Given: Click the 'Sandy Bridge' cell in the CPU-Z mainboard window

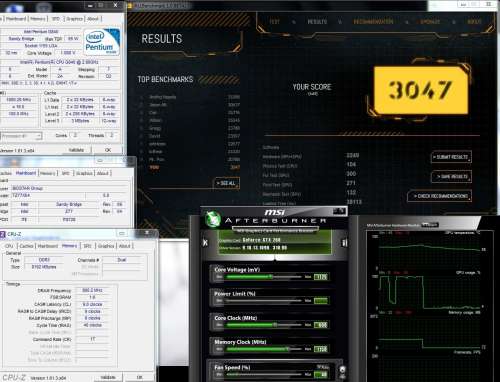Looking at the screenshot, I should [69, 204].
